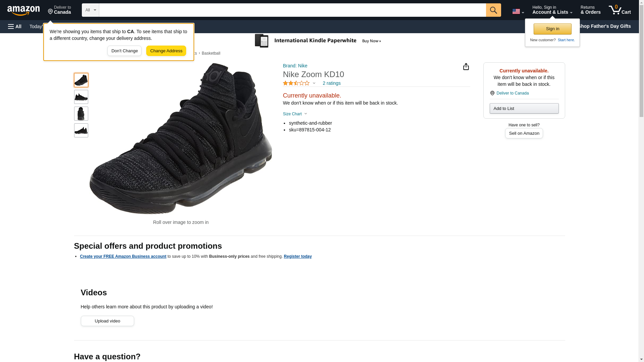The height and width of the screenshot is (362, 644).
Task: Click the search magnifier button
Action: pyautogui.click(x=493, y=10)
